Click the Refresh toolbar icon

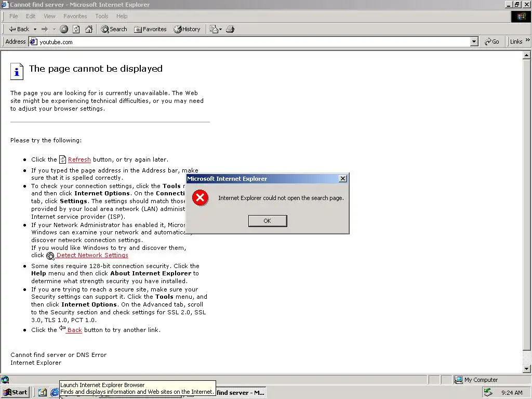76,29
